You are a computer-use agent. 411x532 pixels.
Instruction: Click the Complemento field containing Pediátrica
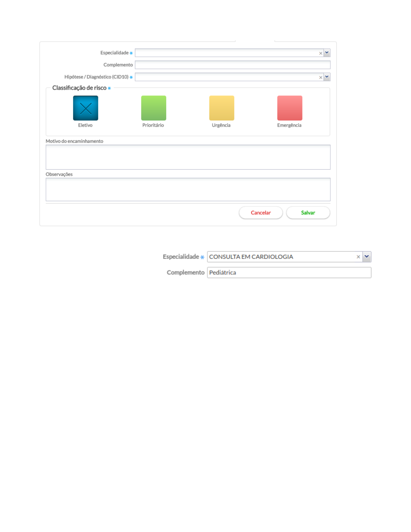click(289, 272)
